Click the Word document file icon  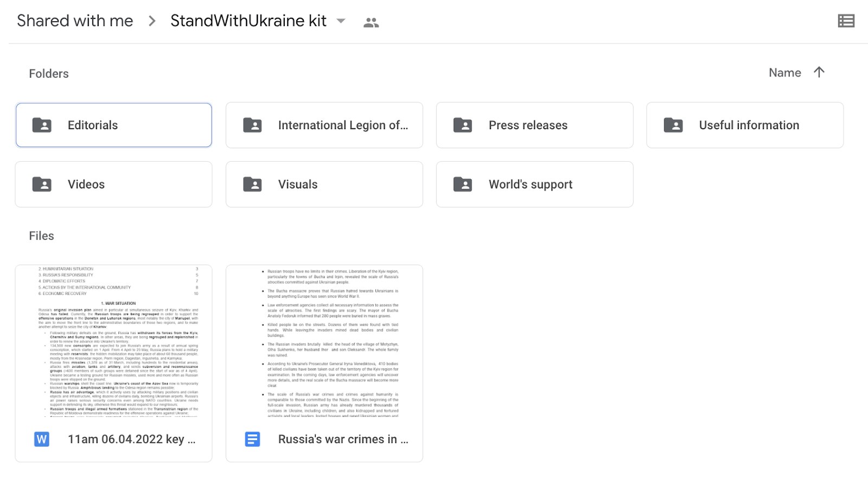(x=42, y=439)
